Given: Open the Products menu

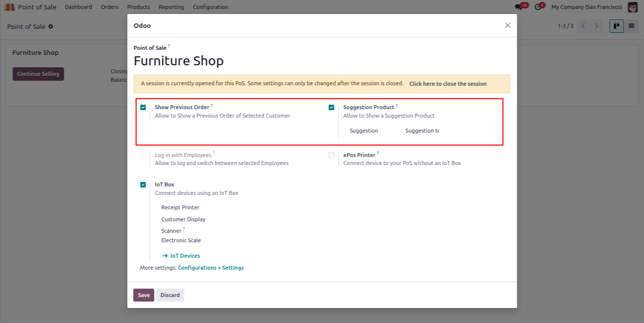Looking at the screenshot, I should (139, 7).
